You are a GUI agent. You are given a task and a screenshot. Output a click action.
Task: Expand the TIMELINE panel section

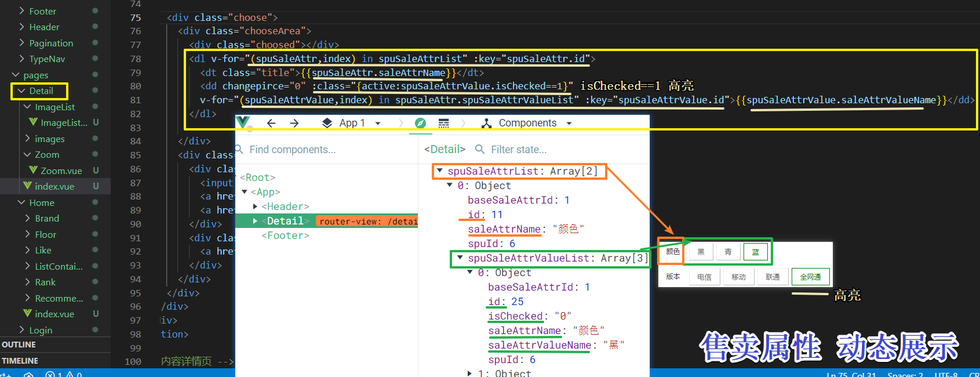(x=20, y=361)
